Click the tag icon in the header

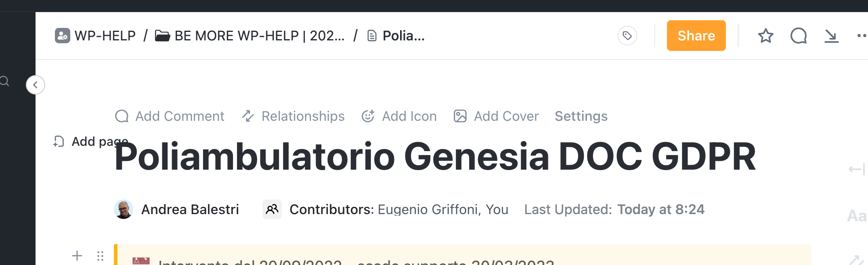[627, 36]
